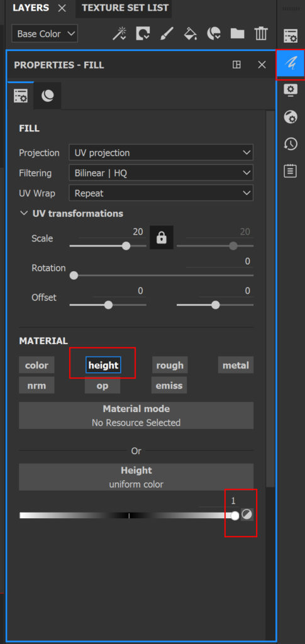Collapse the UV transformations section
The width and height of the screenshot is (305, 644).
[72, 214]
